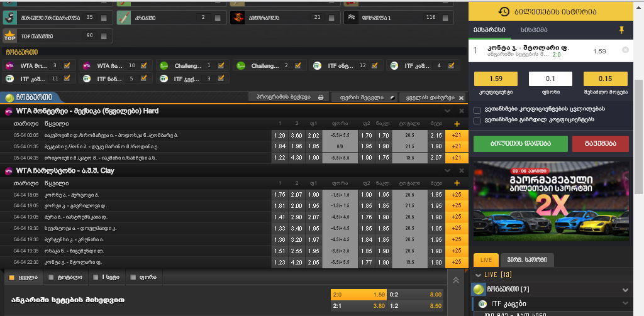The height and width of the screenshot is (316, 644).
Task: Click the ყველას დახურვა close-all button
Action: pos(433,97)
